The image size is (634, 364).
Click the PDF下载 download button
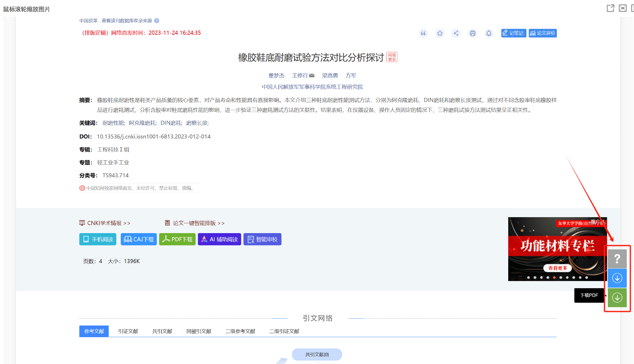[x=177, y=239]
